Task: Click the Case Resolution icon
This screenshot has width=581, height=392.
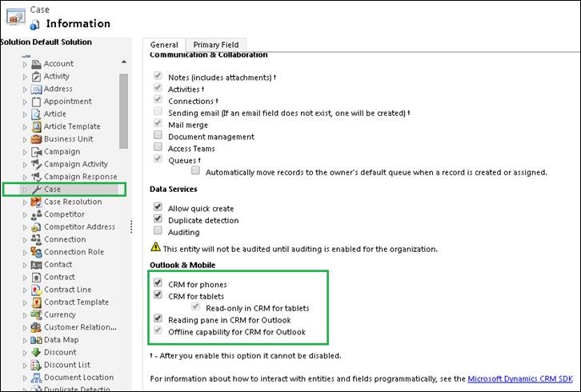Action: 36,202
